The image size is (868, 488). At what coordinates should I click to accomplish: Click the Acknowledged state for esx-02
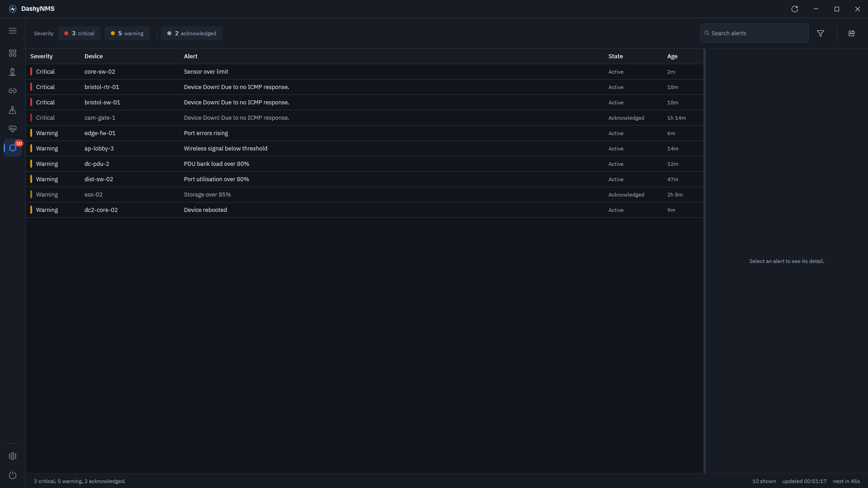tap(626, 195)
